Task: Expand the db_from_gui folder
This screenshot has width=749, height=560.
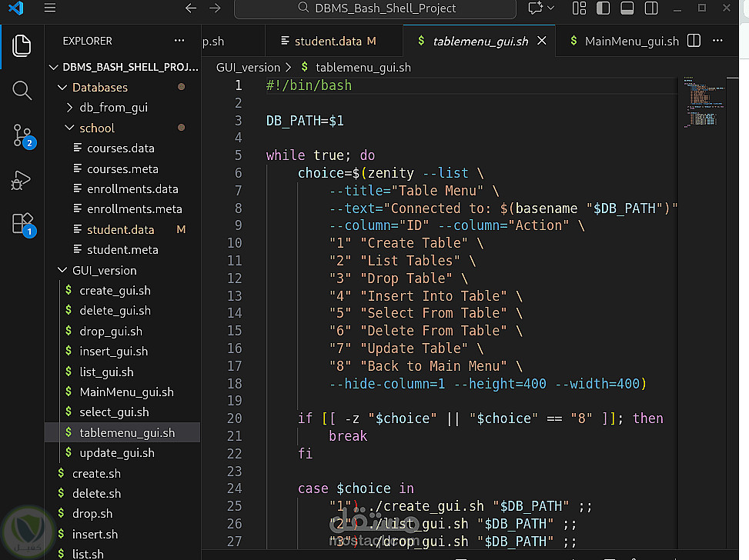Action: [x=113, y=108]
